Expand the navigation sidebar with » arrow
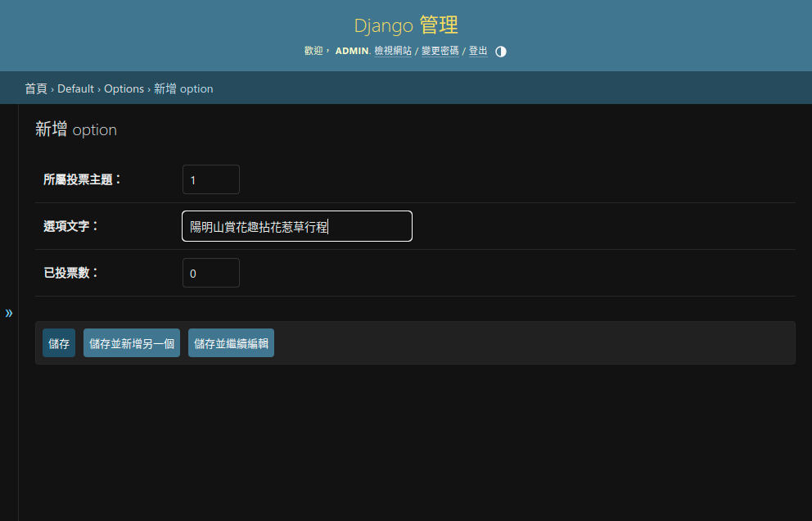This screenshot has height=521, width=812. coord(9,313)
